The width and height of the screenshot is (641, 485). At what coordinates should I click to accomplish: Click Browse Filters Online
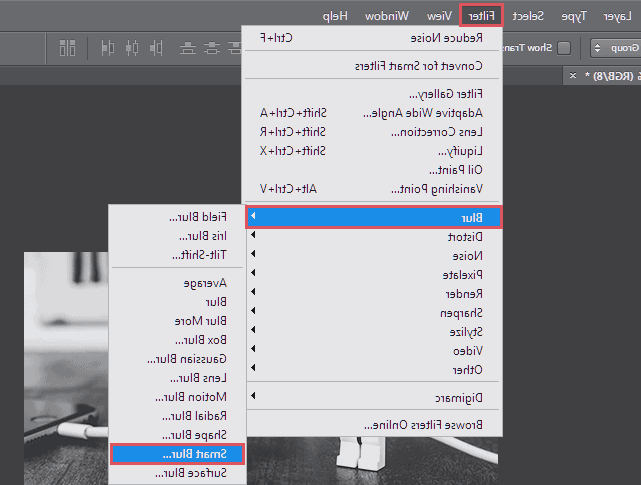tap(372, 425)
